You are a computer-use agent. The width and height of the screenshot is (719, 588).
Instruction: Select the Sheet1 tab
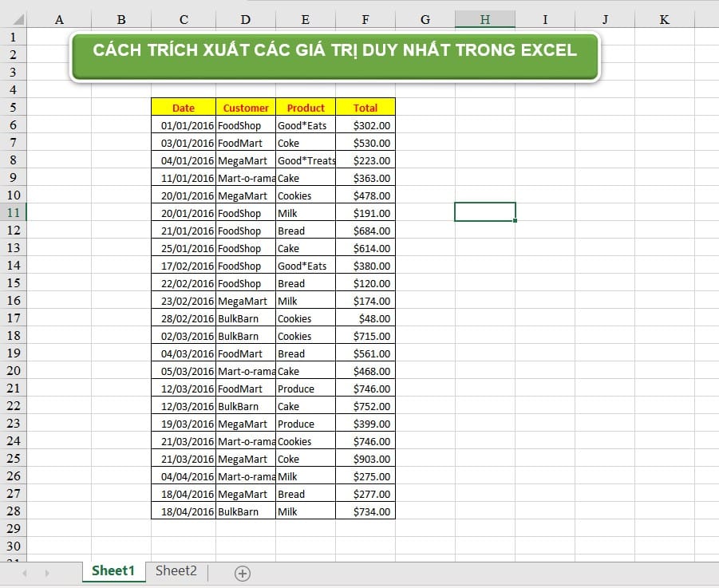click(113, 570)
